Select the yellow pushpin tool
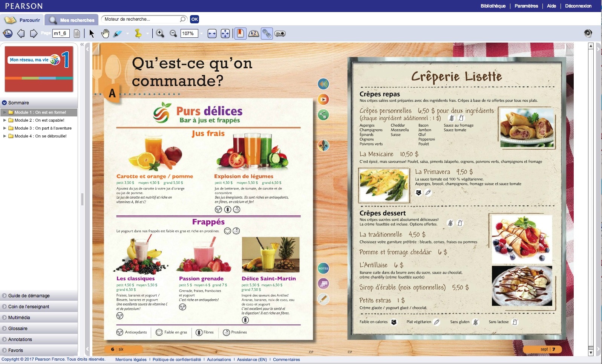 tap(138, 34)
